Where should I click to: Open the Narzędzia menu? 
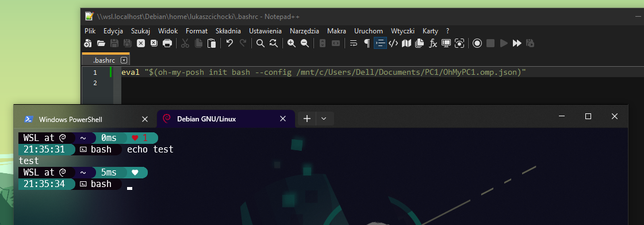coord(304,31)
